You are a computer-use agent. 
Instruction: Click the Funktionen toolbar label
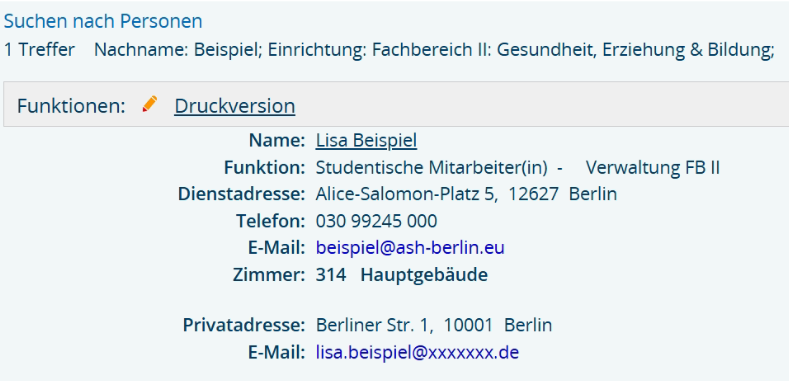pyautogui.click(x=71, y=106)
